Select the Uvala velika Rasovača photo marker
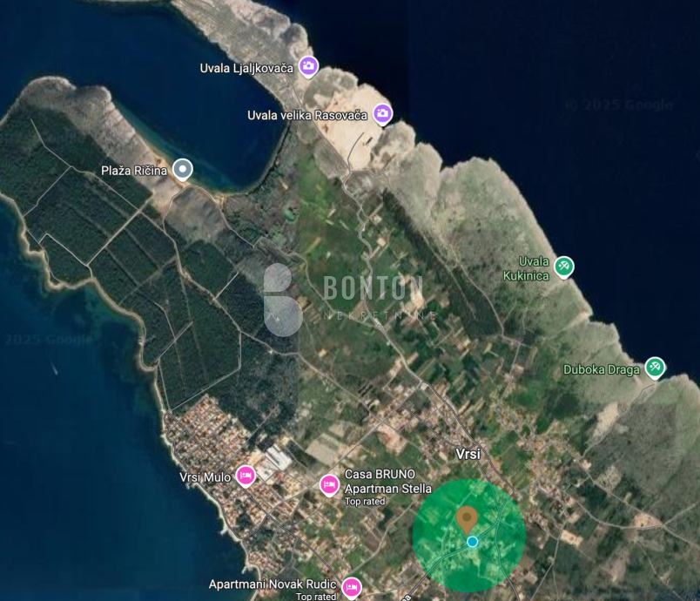700x601 pixels. [382, 114]
